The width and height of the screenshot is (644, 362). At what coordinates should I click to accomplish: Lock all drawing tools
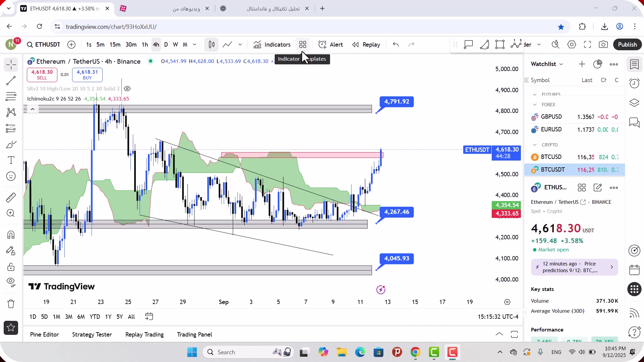[11, 267]
